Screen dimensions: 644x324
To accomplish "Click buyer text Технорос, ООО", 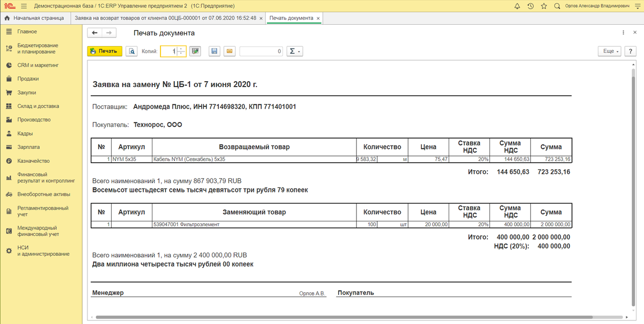I will click(x=158, y=125).
